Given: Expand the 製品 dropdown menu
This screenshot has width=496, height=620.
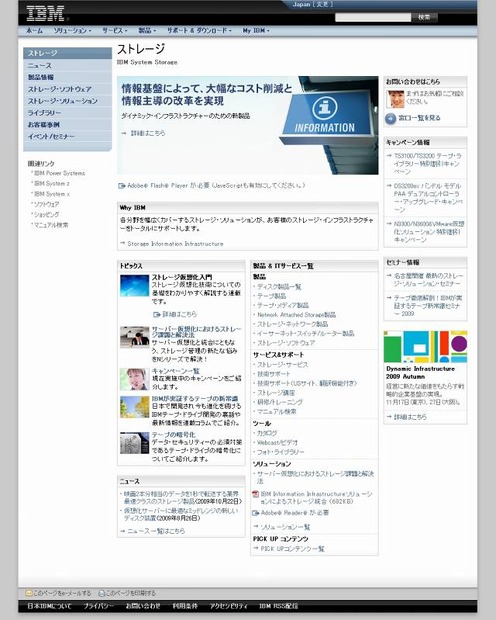Looking at the screenshot, I should (x=147, y=30).
